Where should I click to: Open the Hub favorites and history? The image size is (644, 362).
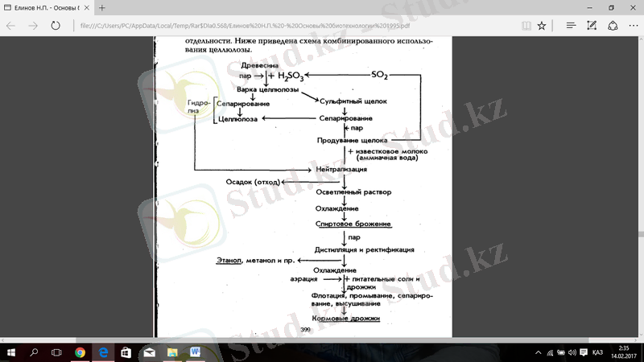tap(571, 26)
